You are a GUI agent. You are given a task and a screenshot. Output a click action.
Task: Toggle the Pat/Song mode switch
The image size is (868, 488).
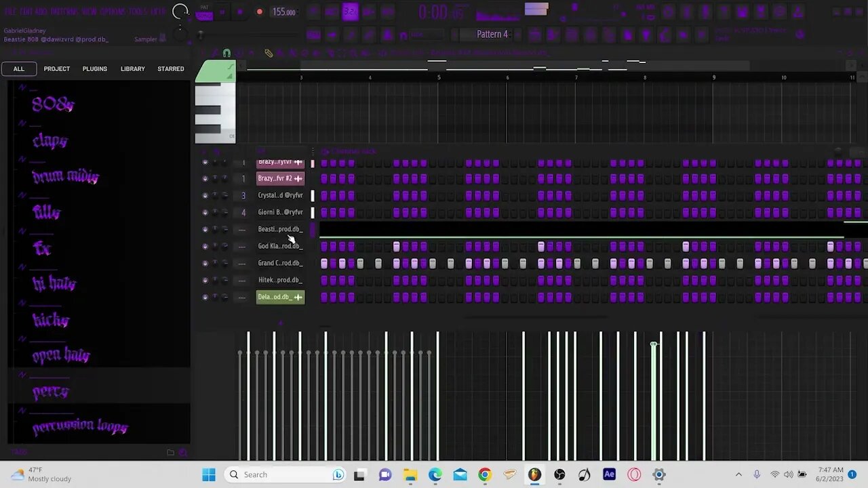point(204,12)
